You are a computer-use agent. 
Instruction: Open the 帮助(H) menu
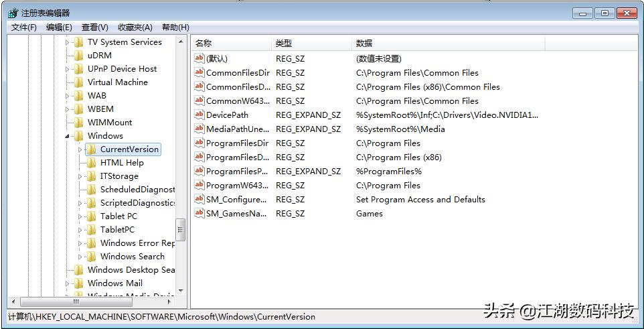tap(175, 27)
